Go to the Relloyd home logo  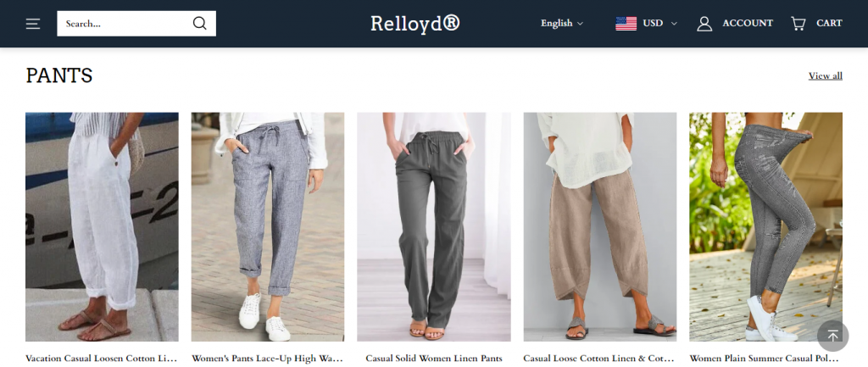[415, 23]
